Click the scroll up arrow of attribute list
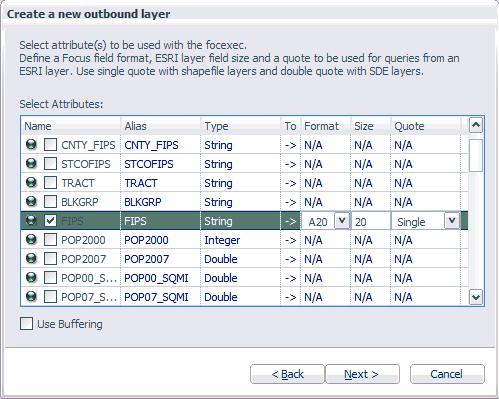This screenshot has width=499, height=399. [x=476, y=125]
